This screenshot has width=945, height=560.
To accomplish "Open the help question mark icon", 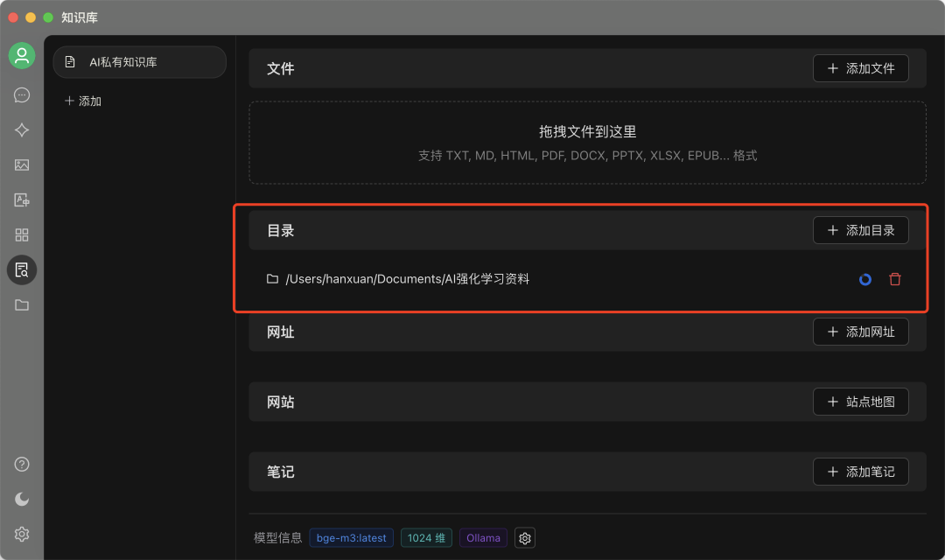I will coord(22,464).
